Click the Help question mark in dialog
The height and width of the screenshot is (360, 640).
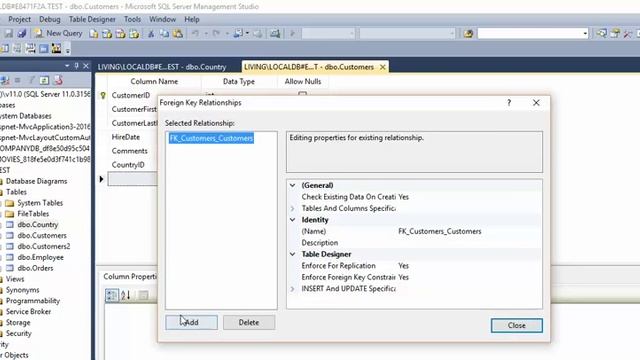click(509, 103)
